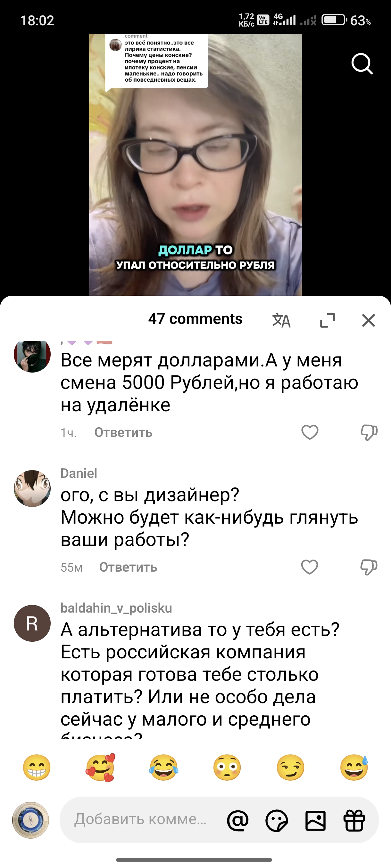Screen dimensions: 391x868
Task: Tap the baldahin_v_polisku avatar with R
Action: (32, 623)
